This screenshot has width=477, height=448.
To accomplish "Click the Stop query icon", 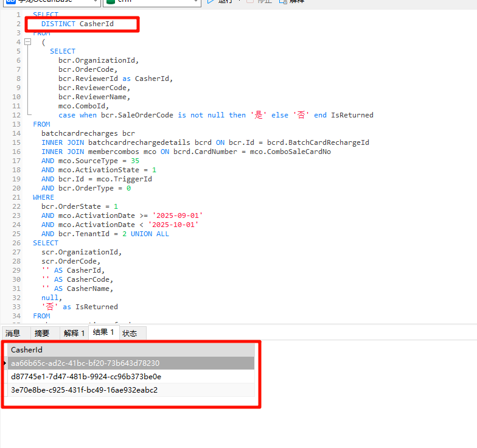I will [250, 2].
